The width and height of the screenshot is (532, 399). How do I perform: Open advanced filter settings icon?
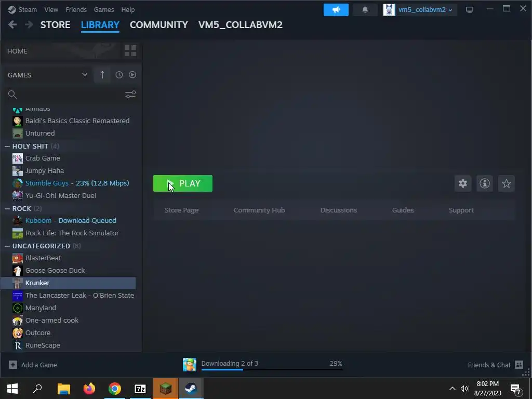point(130,94)
